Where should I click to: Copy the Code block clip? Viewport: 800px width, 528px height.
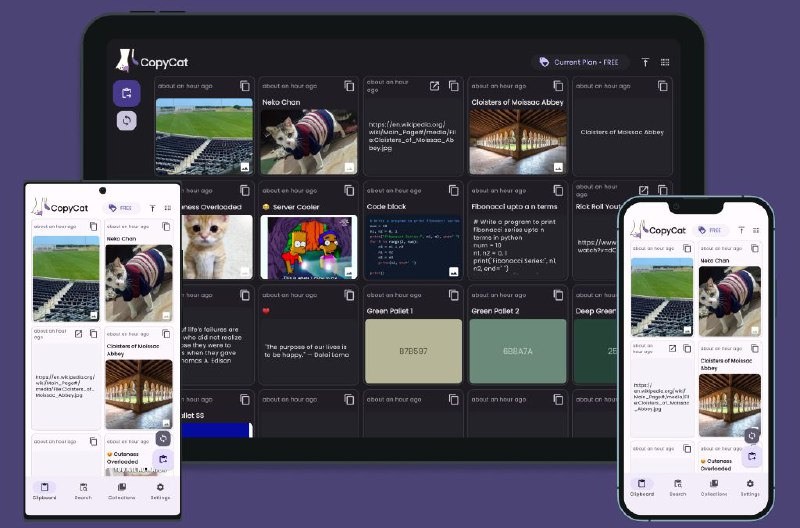point(454,190)
